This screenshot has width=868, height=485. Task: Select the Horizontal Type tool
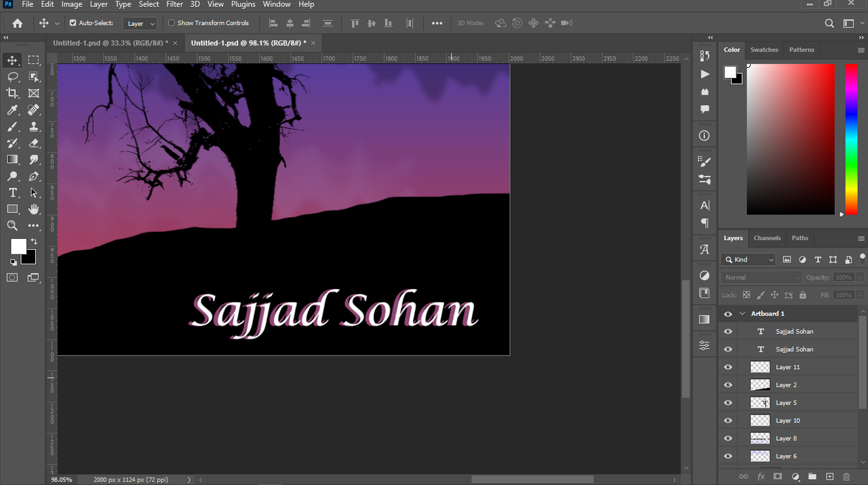tap(12, 193)
